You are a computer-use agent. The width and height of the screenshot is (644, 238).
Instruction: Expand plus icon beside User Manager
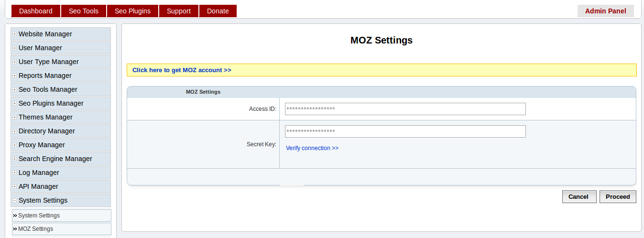point(15,48)
